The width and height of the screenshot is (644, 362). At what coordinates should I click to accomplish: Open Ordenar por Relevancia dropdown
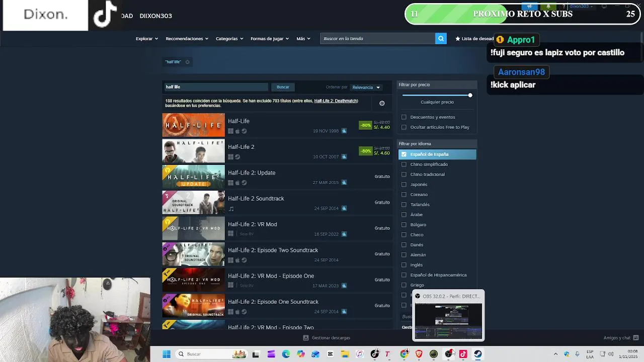point(366,87)
